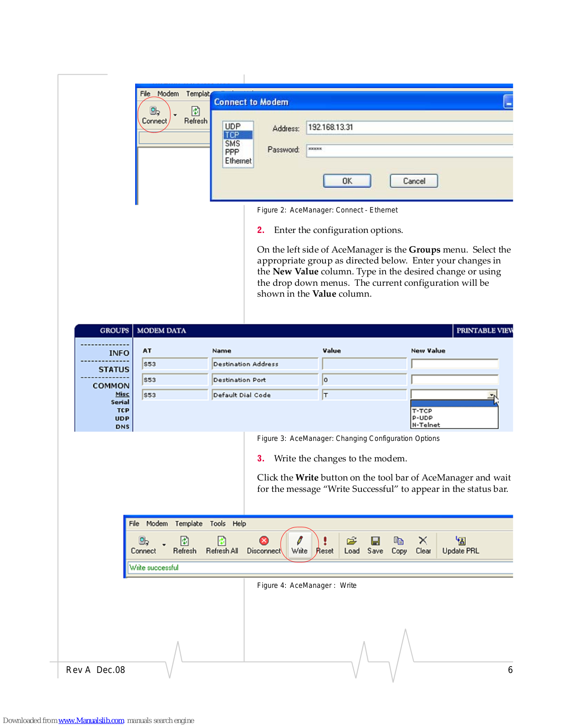Click the Reset exclamation icon

(x=325, y=545)
